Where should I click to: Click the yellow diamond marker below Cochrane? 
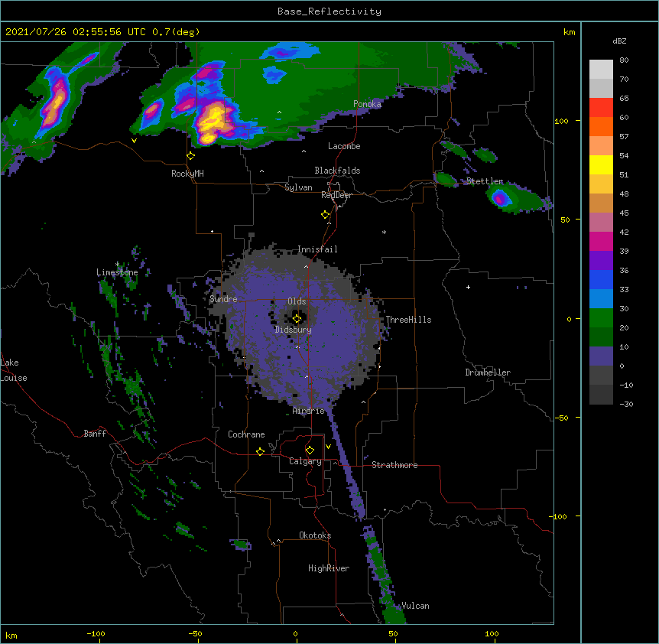[260, 451]
